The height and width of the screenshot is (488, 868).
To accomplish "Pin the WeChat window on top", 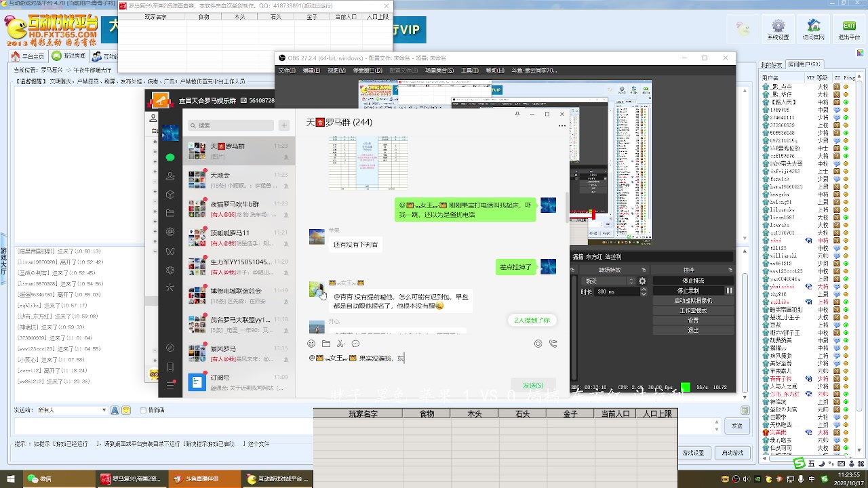I will pos(517,114).
